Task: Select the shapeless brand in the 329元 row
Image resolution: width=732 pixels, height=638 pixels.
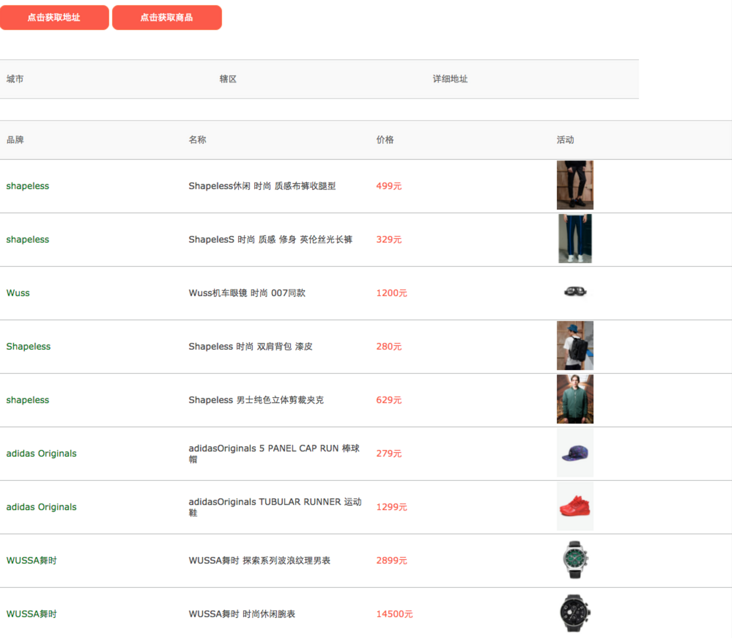Action: pos(28,239)
